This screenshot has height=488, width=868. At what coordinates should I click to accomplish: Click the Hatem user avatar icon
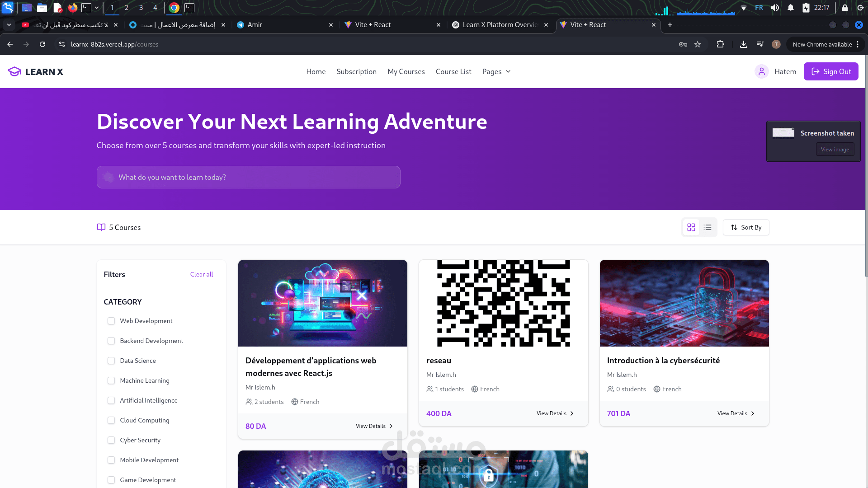(x=762, y=71)
